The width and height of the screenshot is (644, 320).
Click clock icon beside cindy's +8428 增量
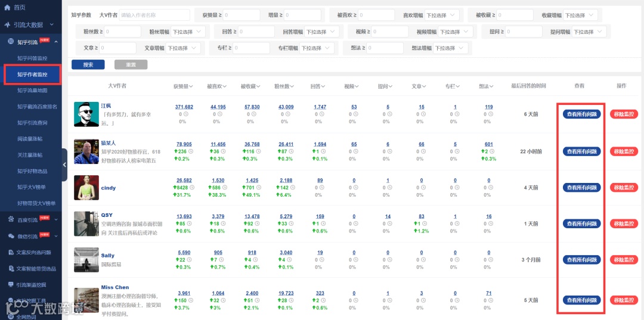(192, 188)
